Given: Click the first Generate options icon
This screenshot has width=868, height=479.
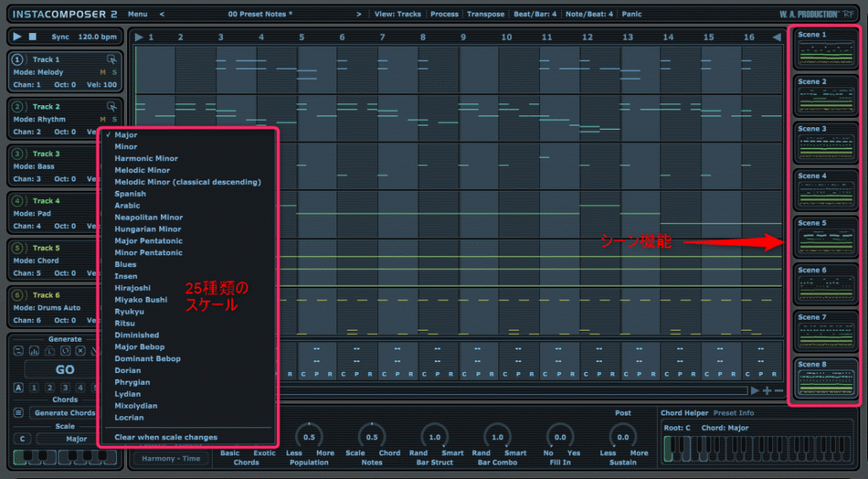Looking at the screenshot, I should (19, 351).
